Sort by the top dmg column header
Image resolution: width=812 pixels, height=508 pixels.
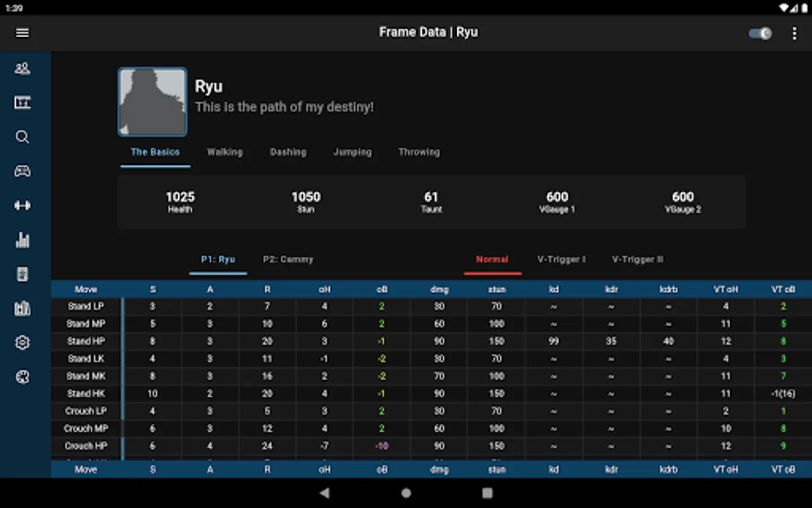coord(439,289)
